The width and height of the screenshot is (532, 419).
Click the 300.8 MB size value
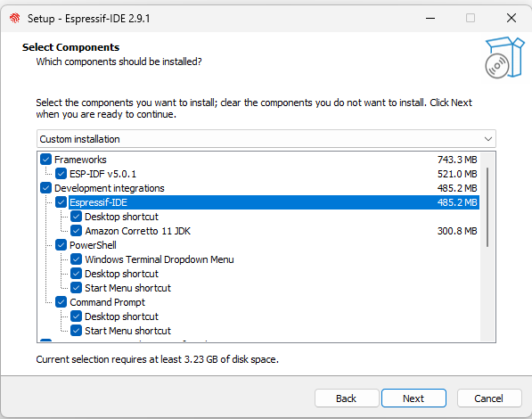pyautogui.click(x=457, y=231)
